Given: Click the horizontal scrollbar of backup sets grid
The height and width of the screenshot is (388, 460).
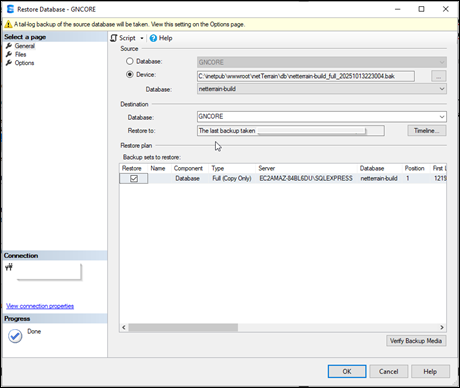Looking at the screenshot, I should tap(283, 328).
